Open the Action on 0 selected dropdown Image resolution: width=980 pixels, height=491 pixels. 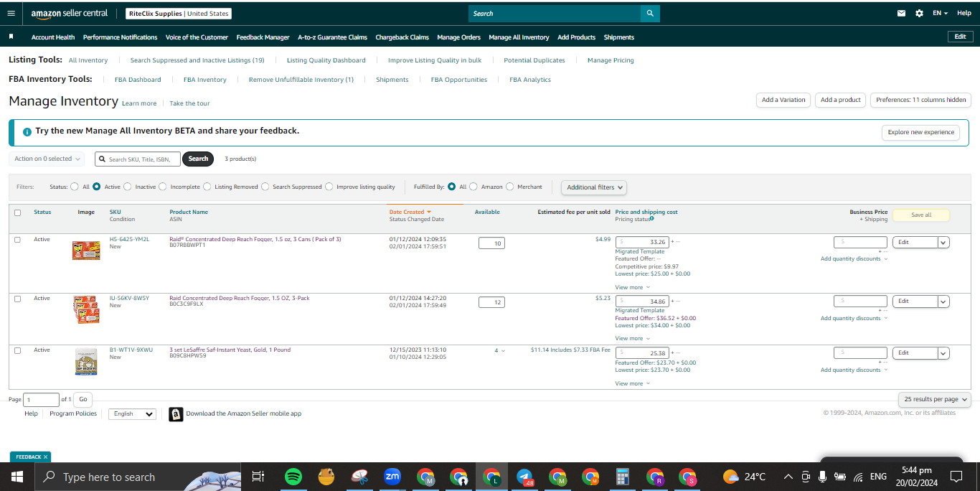click(x=47, y=159)
